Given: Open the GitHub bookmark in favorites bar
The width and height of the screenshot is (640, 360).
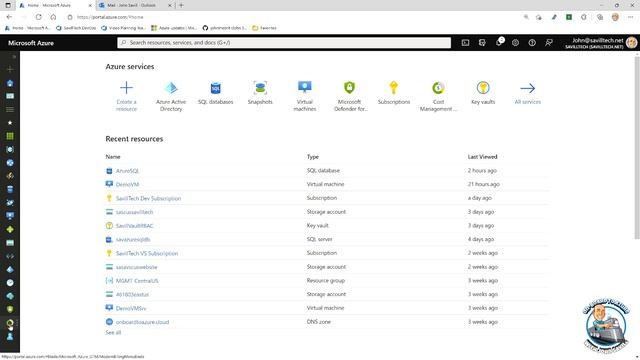Looking at the screenshot, I should click(224, 28).
